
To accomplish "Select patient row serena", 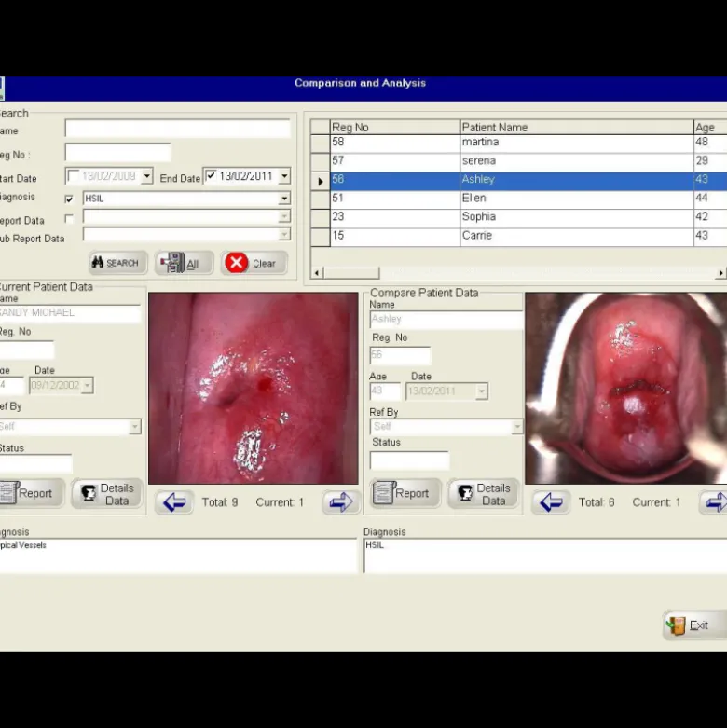I will 518,162.
